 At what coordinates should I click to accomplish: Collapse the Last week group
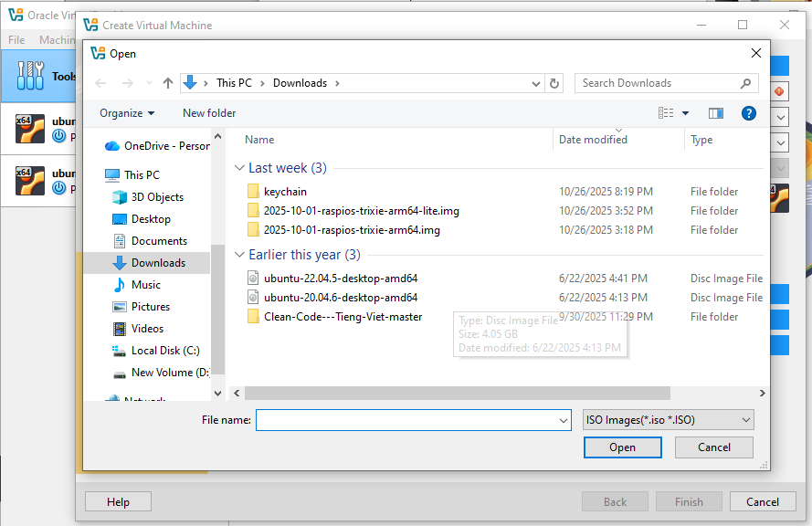tap(239, 168)
